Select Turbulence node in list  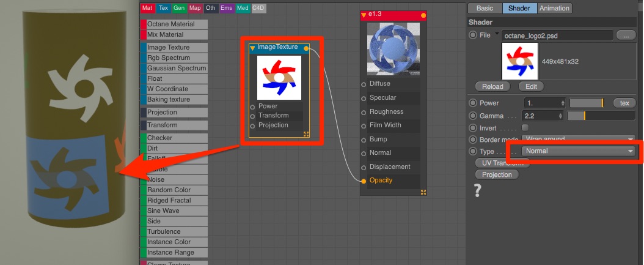[x=174, y=232]
